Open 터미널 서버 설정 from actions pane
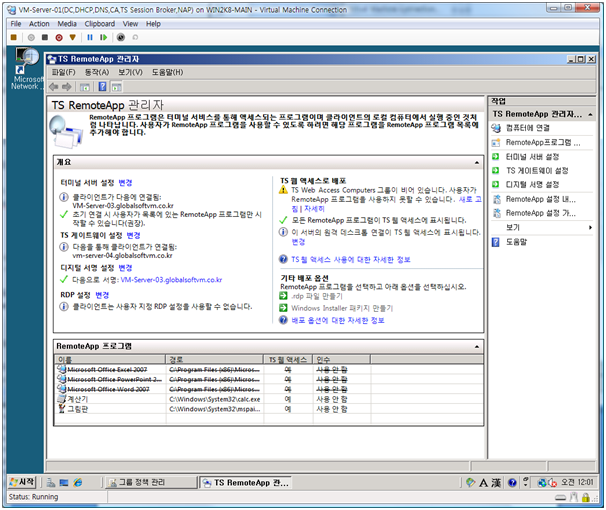 532,157
